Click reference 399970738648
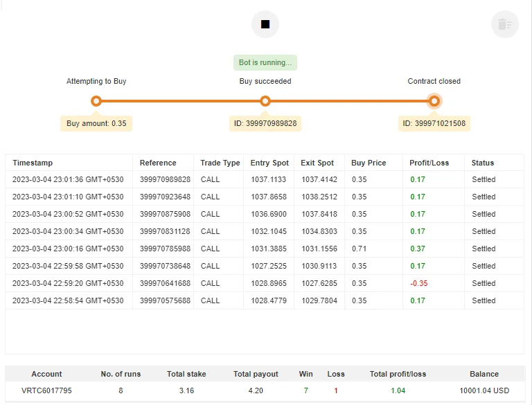 click(x=165, y=266)
